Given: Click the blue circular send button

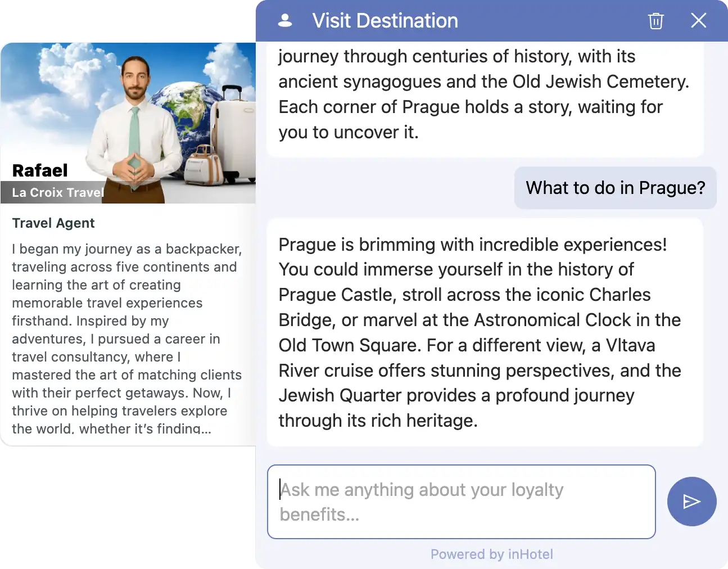Looking at the screenshot, I should (692, 502).
